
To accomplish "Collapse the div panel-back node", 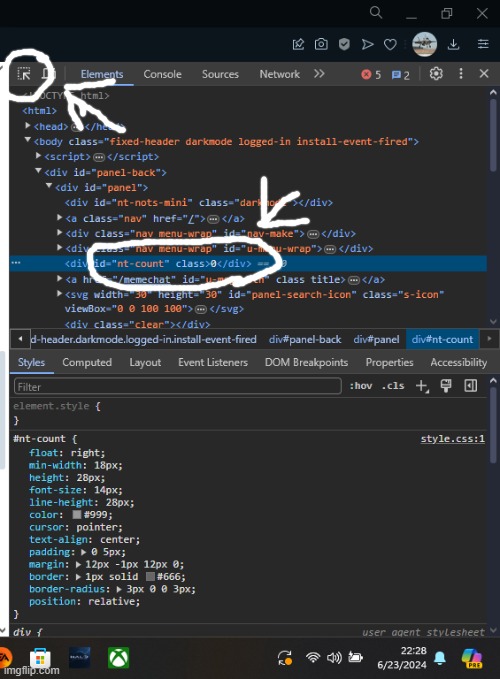I will tap(38, 171).
